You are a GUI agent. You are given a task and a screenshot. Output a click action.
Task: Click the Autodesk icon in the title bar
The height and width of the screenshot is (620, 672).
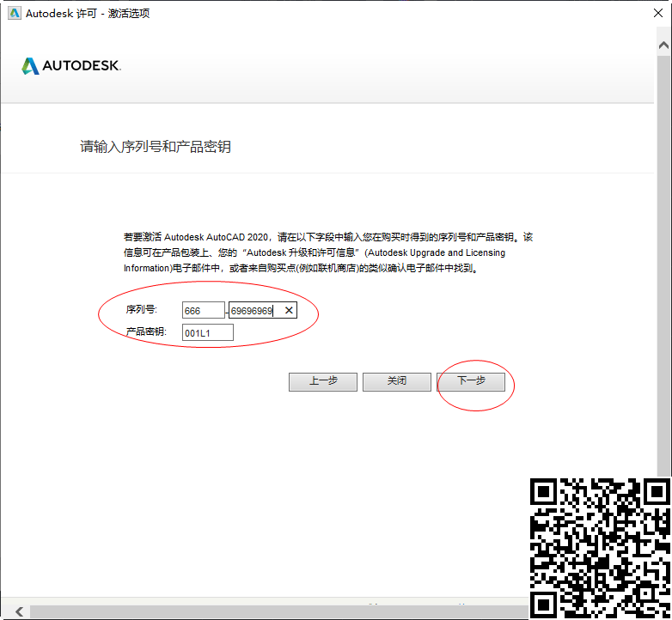click(x=14, y=14)
